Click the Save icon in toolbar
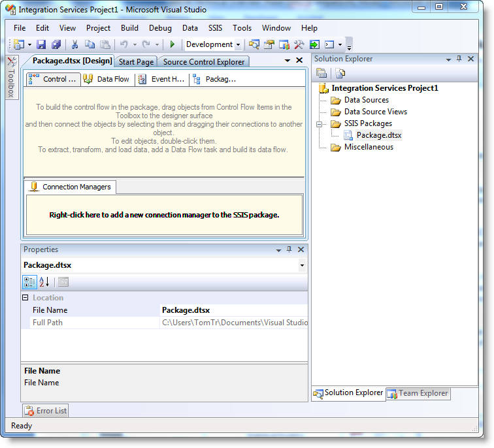The image size is (494, 448). (x=41, y=44)
